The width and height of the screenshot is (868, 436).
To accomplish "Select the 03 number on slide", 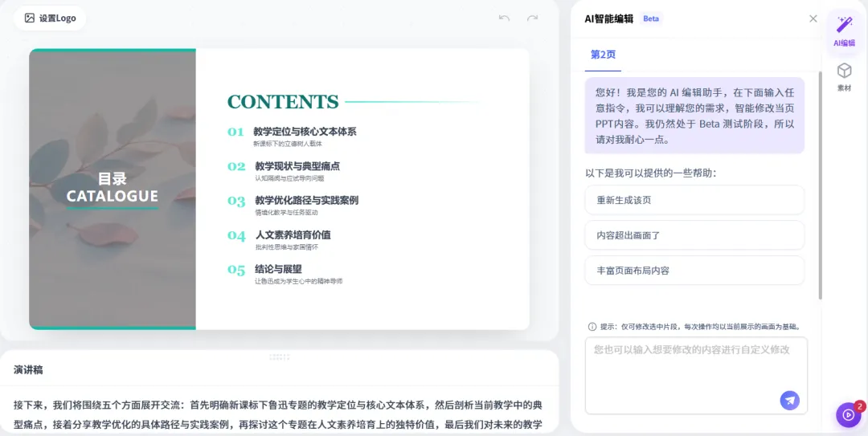I will [236, 202].
